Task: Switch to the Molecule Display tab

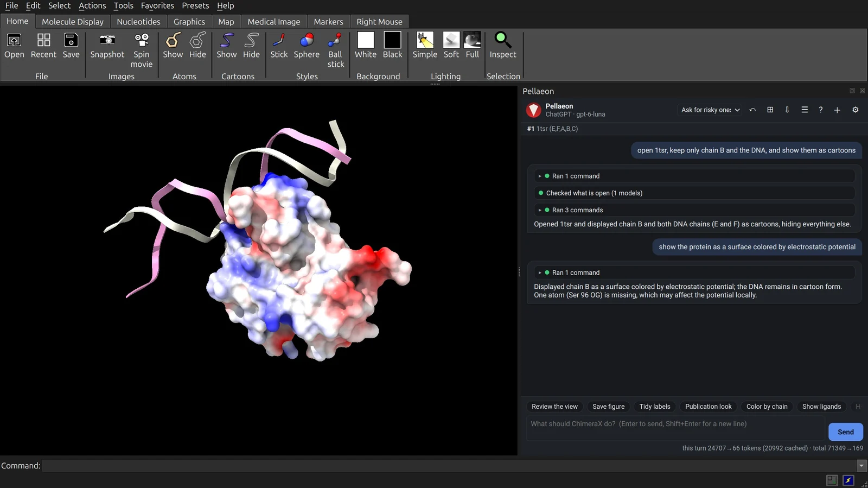Action: click(73, 22)
